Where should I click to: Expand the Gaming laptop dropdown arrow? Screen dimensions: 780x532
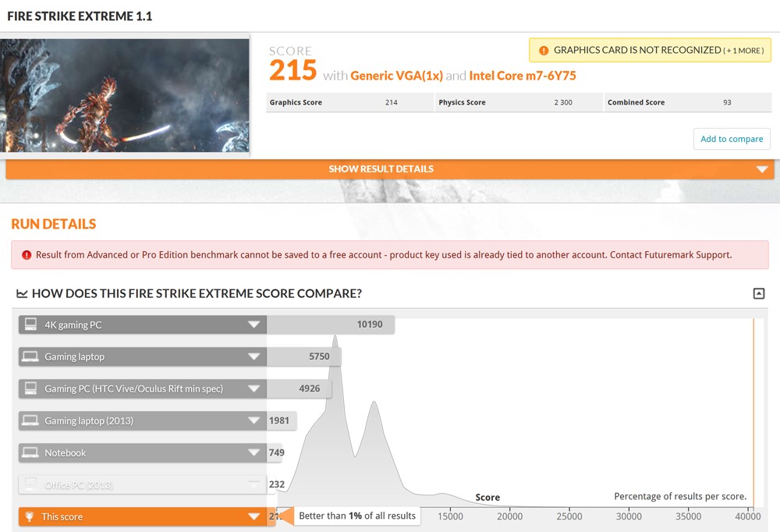(x=253, y=356)
